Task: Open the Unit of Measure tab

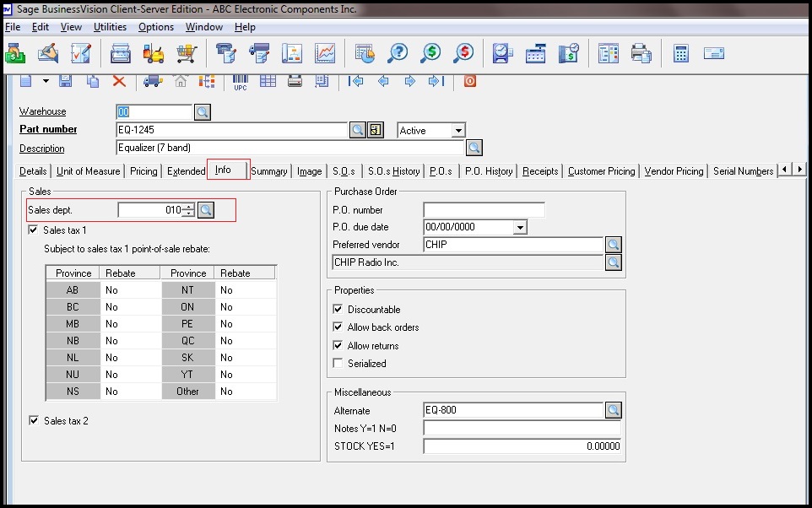Action: click(x=88, y=171)
